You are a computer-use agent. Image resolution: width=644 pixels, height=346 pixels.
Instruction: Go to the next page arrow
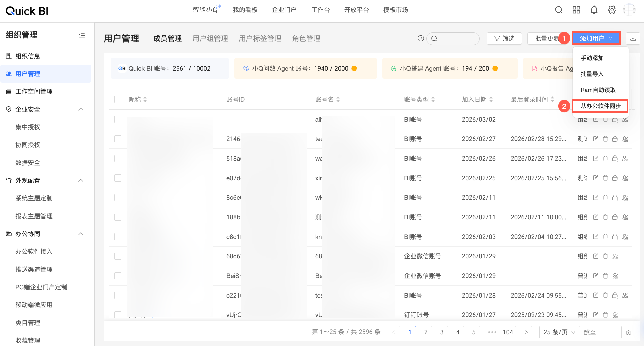click(526, 332)
